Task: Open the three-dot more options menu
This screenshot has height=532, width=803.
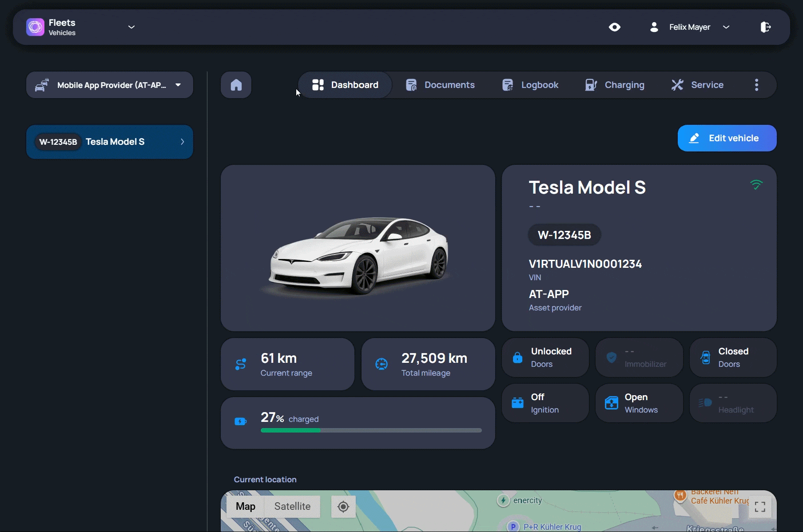Action: tap(757, 85)
